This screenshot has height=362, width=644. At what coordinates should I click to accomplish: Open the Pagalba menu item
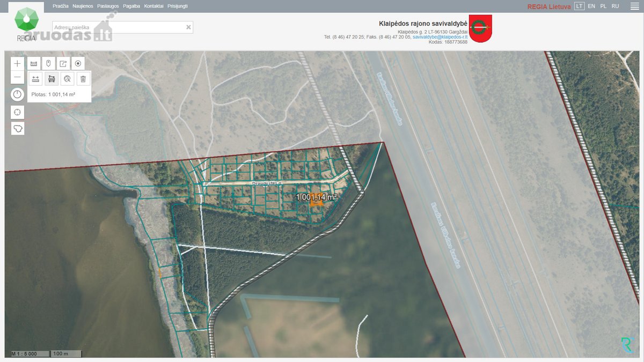click(131, 6)
